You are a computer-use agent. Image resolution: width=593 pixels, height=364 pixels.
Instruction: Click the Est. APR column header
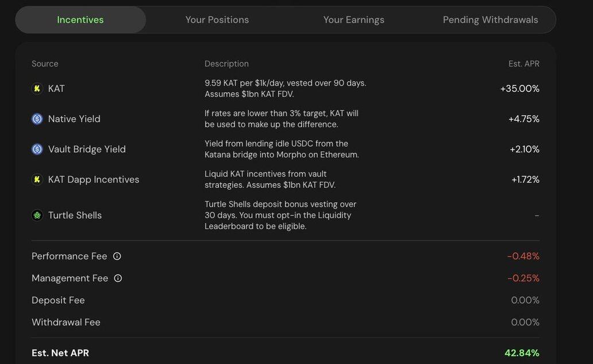(x=523, y=64)
